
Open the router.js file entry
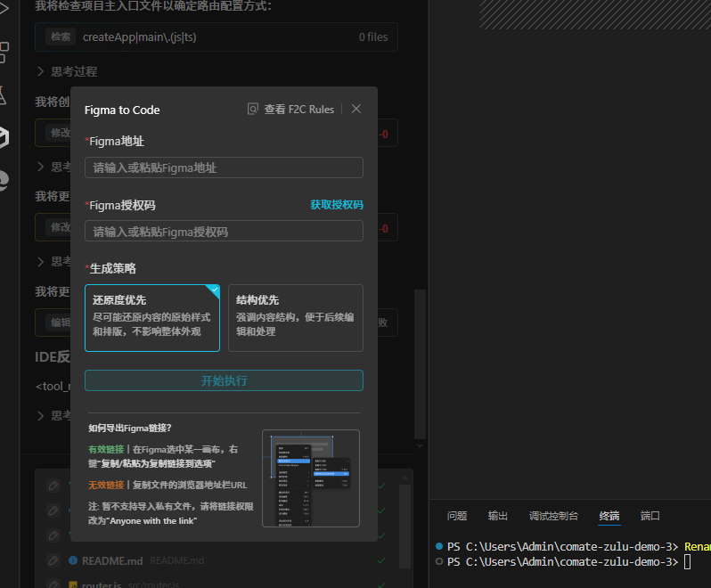(x=102, y=584)
